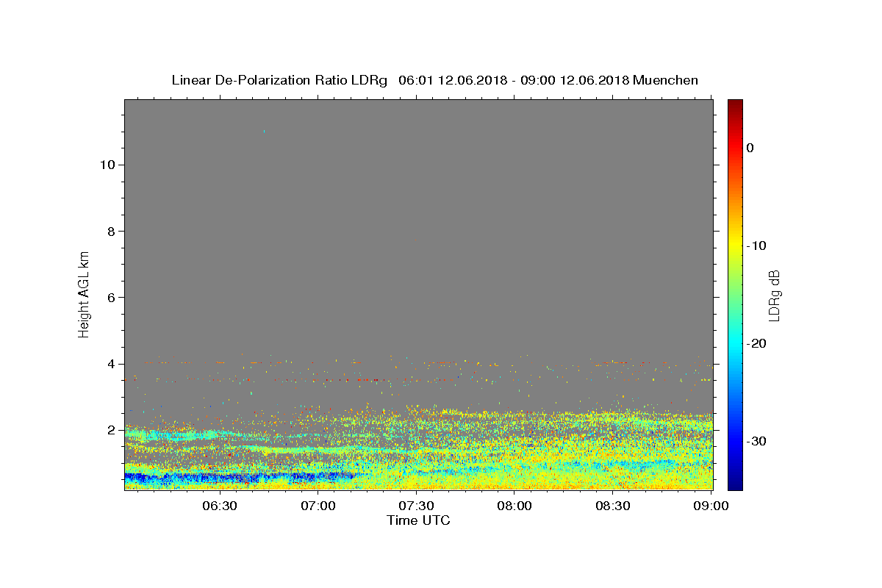The image size is (882, 588).
Task: Click the 08:30 time tick label
Action: pos(613,506)
